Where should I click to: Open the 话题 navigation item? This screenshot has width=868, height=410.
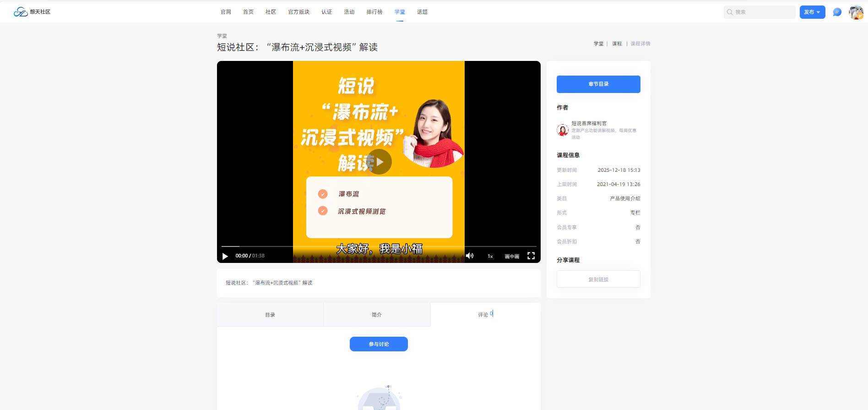(422, 12)
